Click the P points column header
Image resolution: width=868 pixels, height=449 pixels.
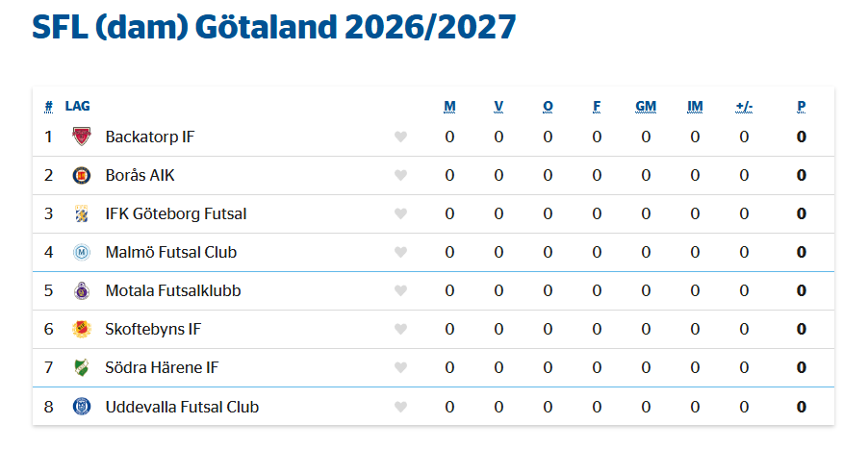[x=801, y=106]
